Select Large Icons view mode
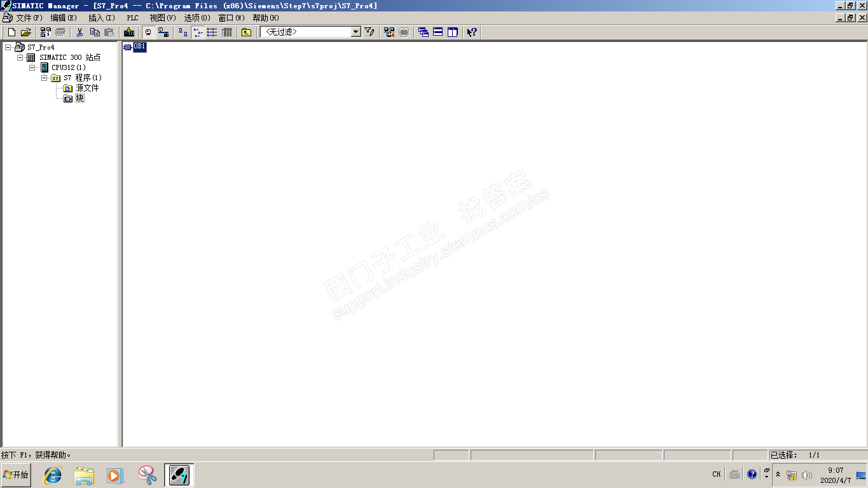 pos(183,32)
